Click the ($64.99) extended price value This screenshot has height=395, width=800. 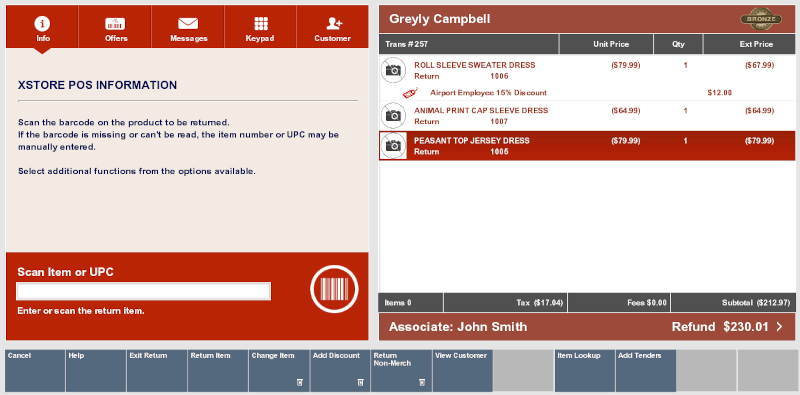pyautogui.click(x=759, y=111)
